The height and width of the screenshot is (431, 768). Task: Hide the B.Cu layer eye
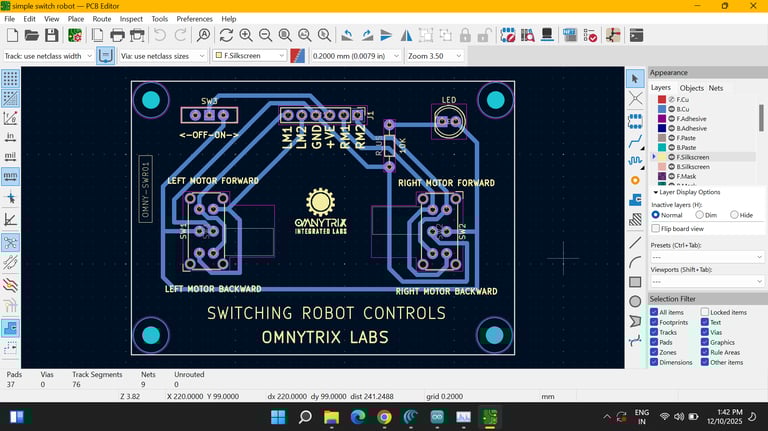(x=672, y=109)
